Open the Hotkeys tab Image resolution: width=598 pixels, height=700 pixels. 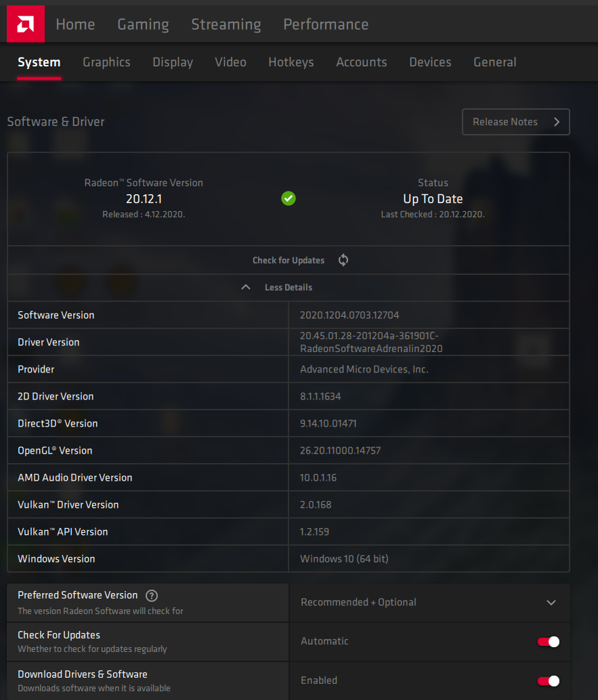(291, 62)
